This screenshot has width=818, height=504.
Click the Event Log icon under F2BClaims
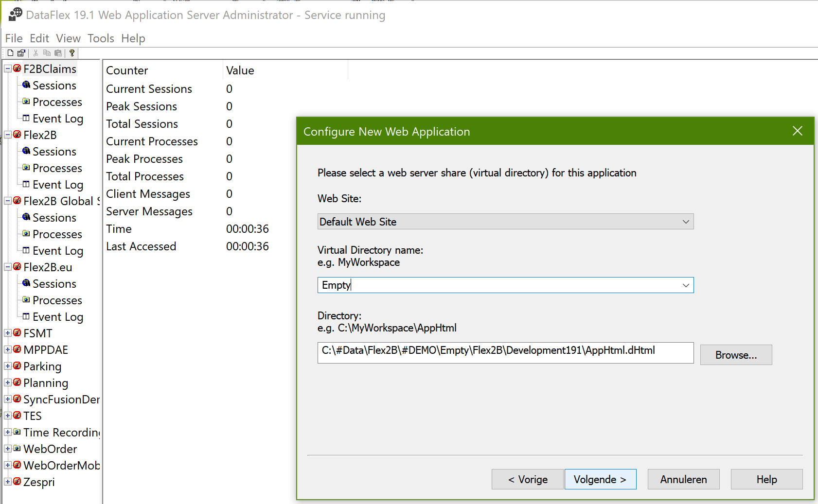pyautogui.click(x=26, y=118)
